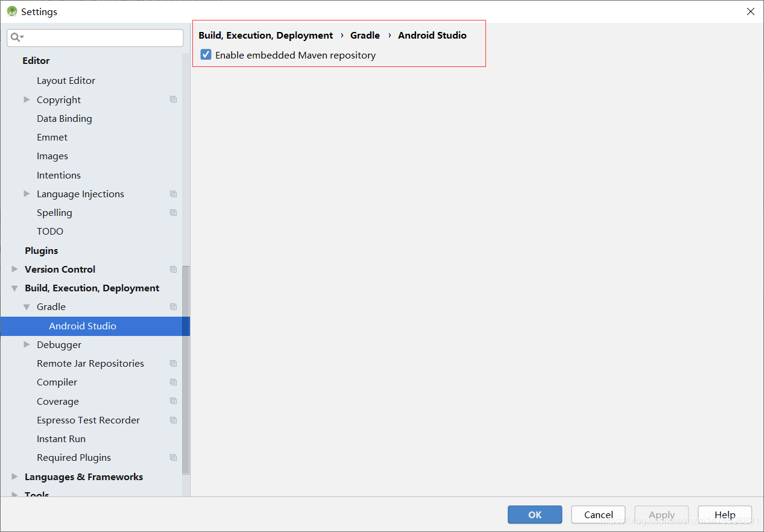Click project-level icon next to Compiler
Screen dimensions: 764x532
(174, 382)
